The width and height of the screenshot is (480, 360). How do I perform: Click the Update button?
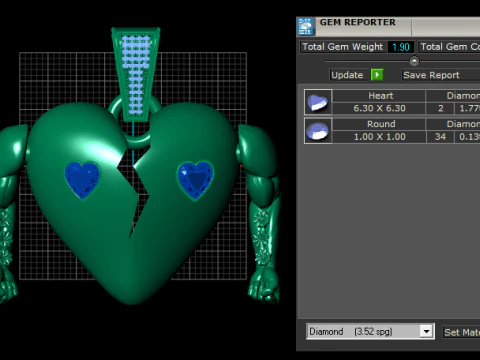click(349, 75)
